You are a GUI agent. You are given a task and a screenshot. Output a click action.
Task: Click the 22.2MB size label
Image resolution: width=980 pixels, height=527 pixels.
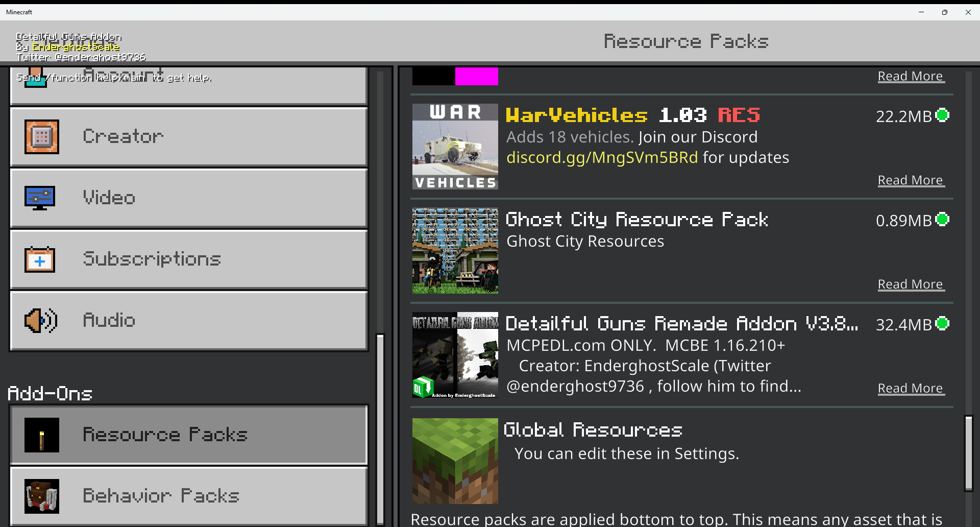point(904,116)
